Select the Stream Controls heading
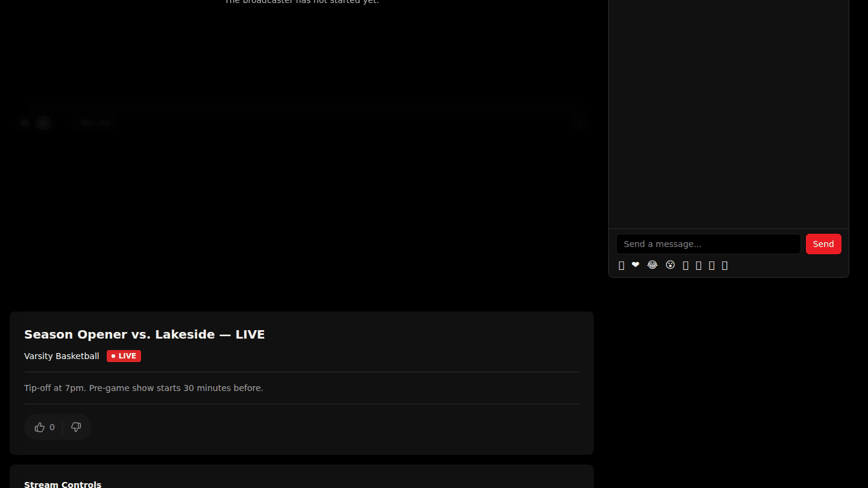 coord(63,484)
